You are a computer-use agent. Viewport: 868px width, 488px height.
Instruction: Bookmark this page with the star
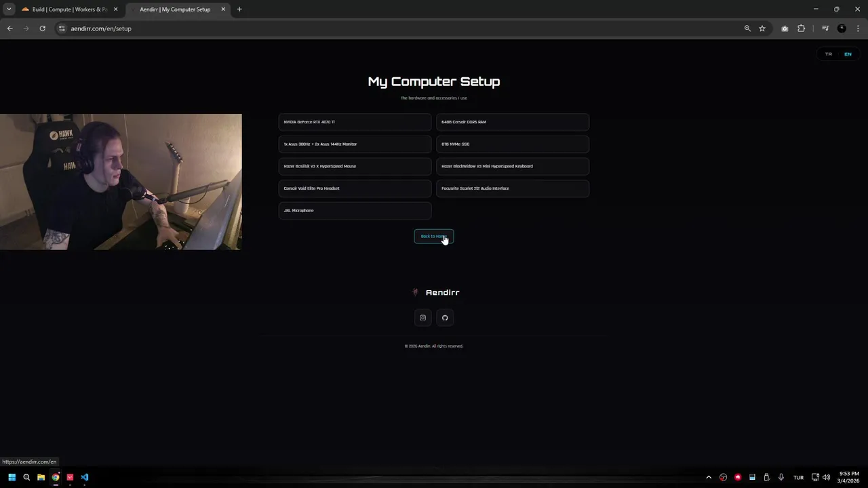tap(762, 28)
